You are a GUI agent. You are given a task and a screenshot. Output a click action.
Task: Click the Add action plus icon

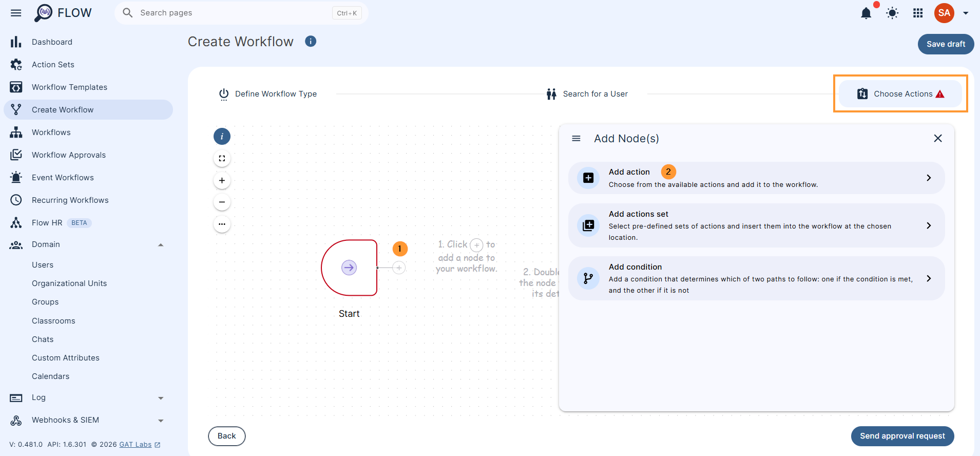pyautogui.click(x=588, y=178)
